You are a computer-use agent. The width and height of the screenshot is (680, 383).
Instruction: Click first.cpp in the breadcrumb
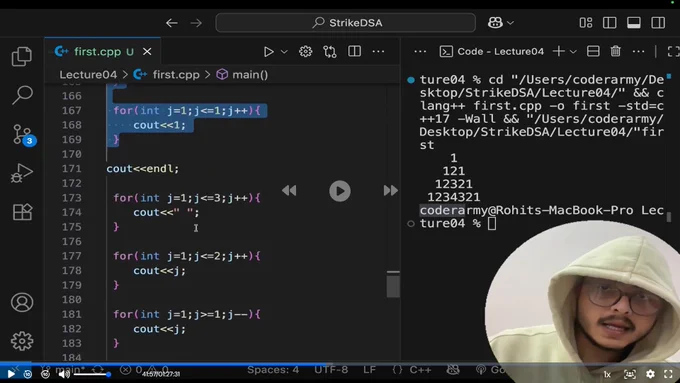click(x=176, y=75)
